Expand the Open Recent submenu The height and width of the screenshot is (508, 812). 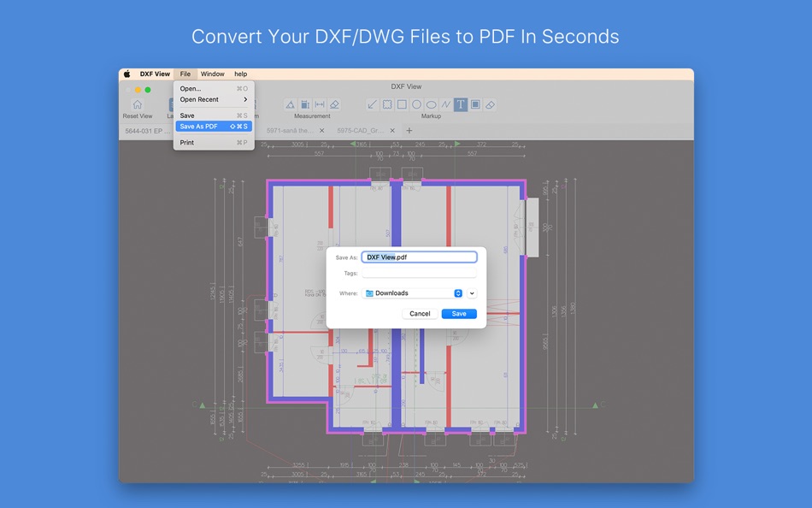tap(214, 99)
